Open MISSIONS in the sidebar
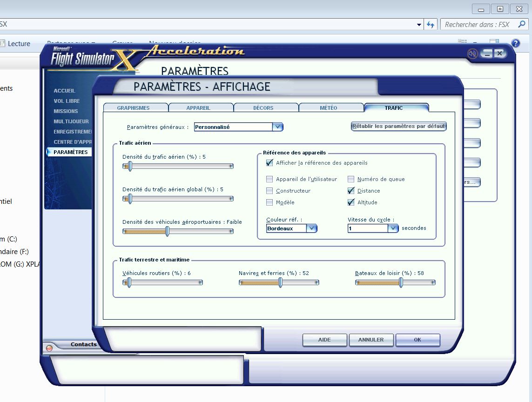This screenshot has width=532, height=402. click(66, 111)
